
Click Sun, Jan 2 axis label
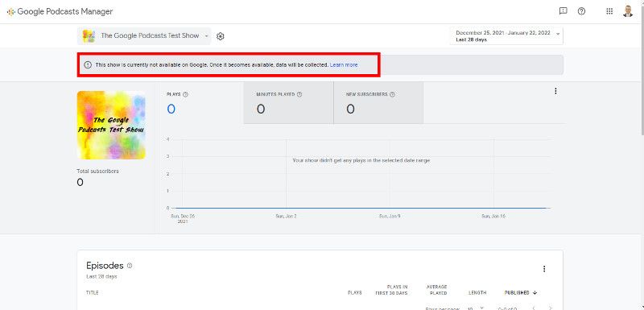(286, 216)
